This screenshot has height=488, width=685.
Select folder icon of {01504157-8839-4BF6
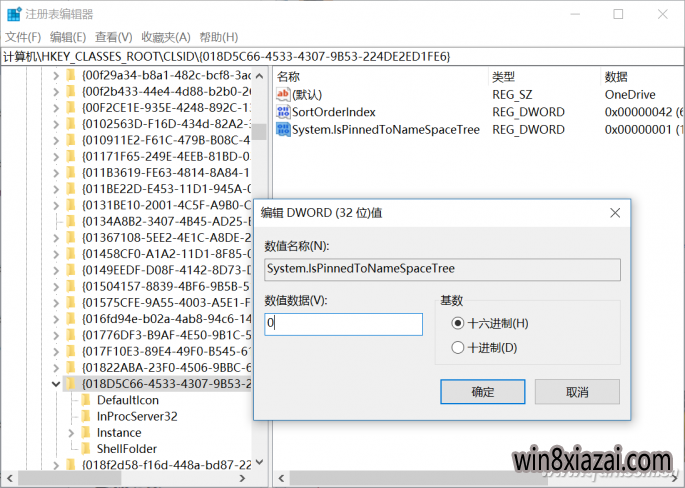click(x=71, y=286)
